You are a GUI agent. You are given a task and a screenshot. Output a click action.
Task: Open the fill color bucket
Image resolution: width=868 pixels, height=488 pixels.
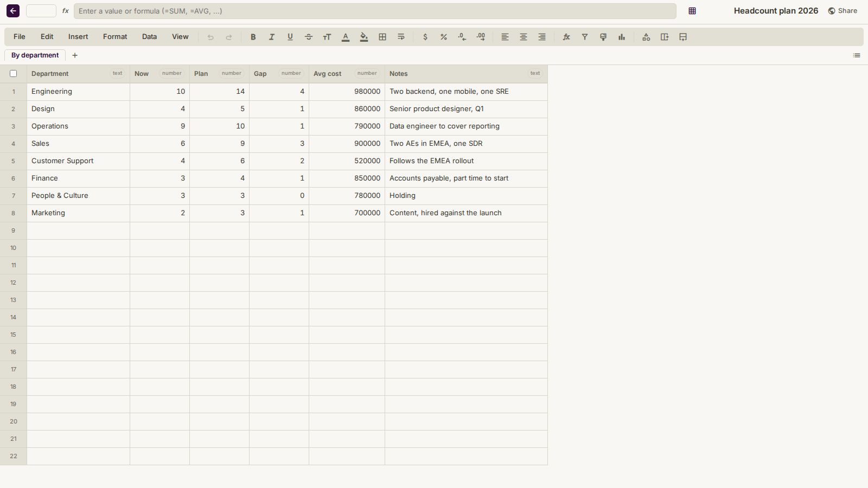[x=363, y=37]
